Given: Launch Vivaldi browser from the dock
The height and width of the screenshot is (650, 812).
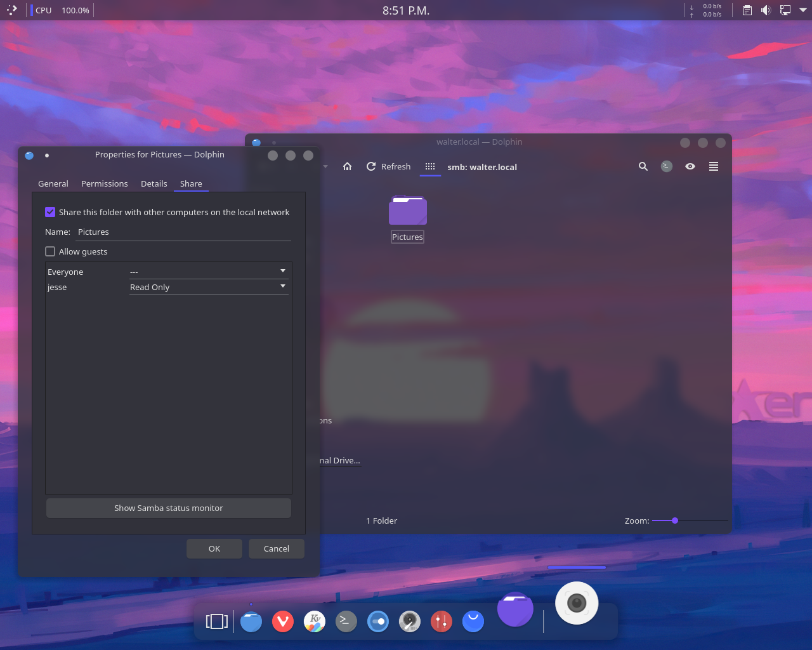Looking at the screenshot, I should [283, 621].
